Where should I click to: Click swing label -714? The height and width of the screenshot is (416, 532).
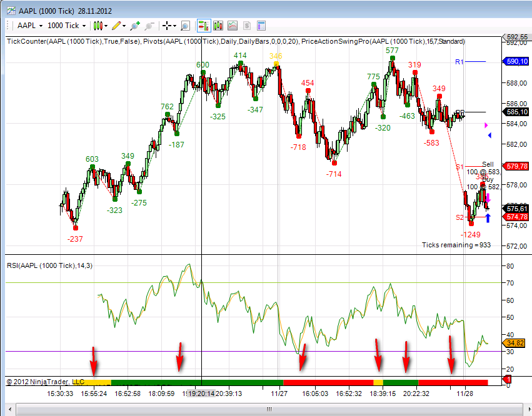click(x=334, y=174)
